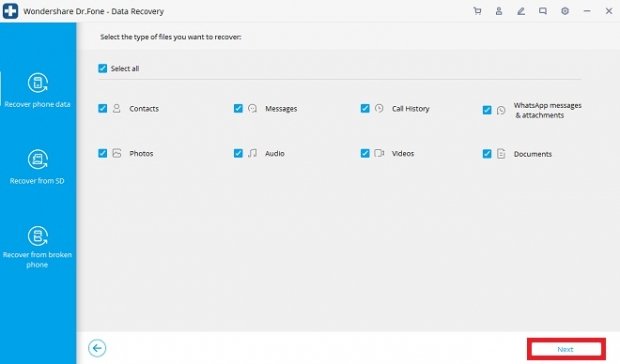Open Recover phone data tab label
The image size is (620, 364).
tap(38, 104)
